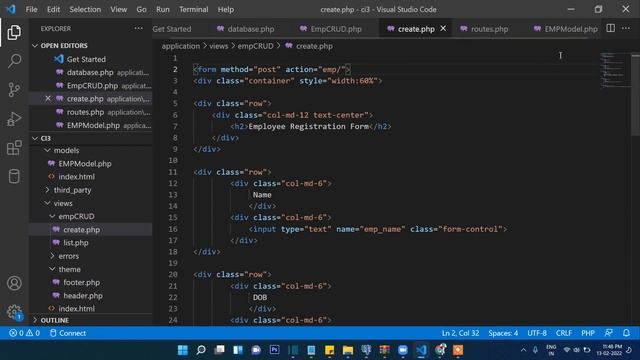Click the Visual Studio Code taskbar icon
The image size is (640, 360).
(421, 350)
